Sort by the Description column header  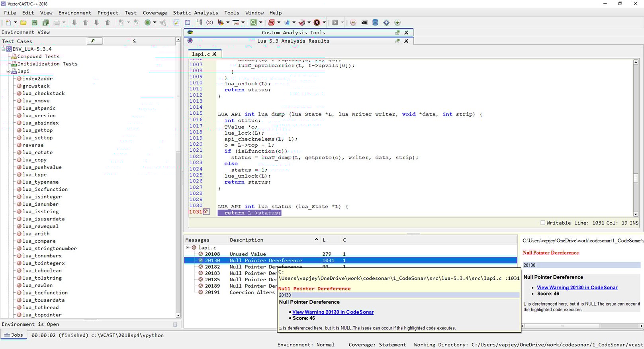coord(274,240)
